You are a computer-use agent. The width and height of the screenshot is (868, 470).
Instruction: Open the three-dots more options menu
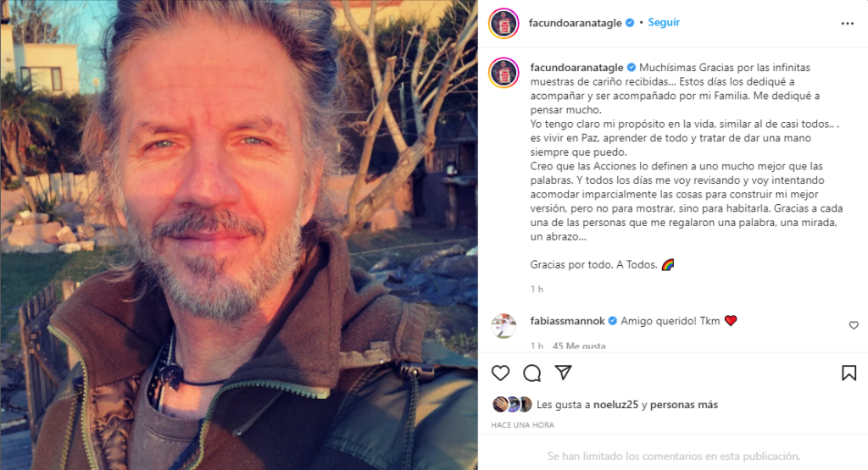[848, 23]
